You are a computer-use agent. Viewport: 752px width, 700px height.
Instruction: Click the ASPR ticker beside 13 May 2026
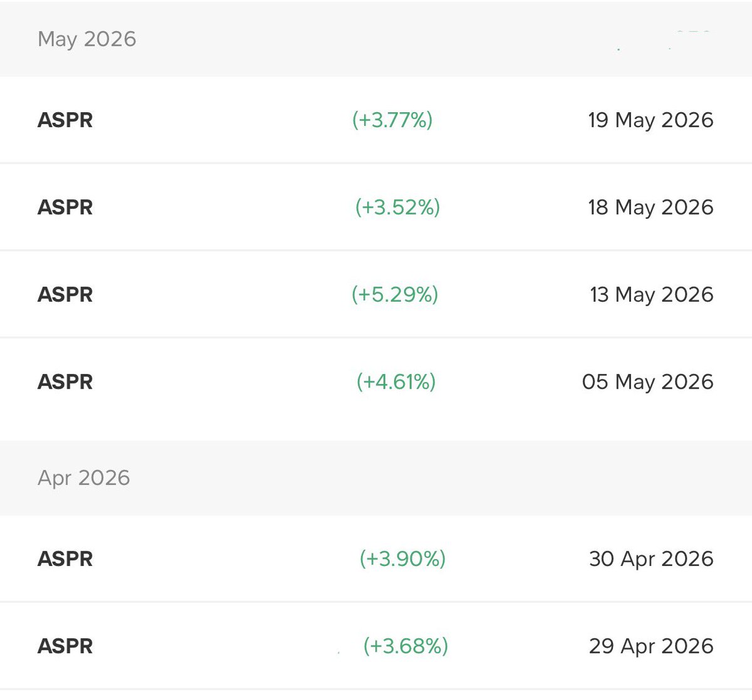tap(65, 294)
